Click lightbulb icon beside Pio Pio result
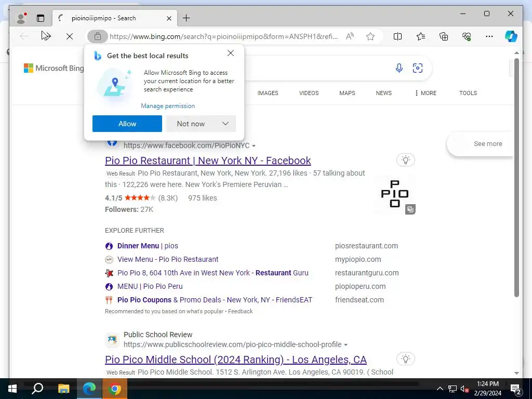 tap(405, 160)
